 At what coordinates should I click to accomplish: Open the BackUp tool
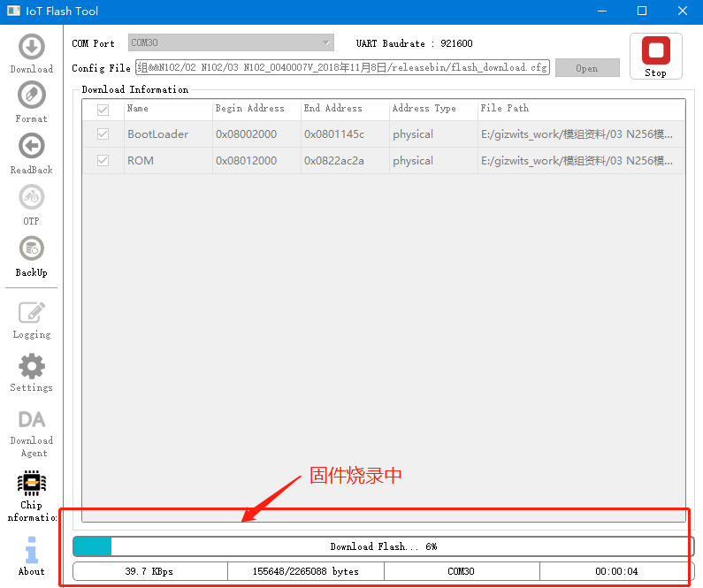(31, 256)
